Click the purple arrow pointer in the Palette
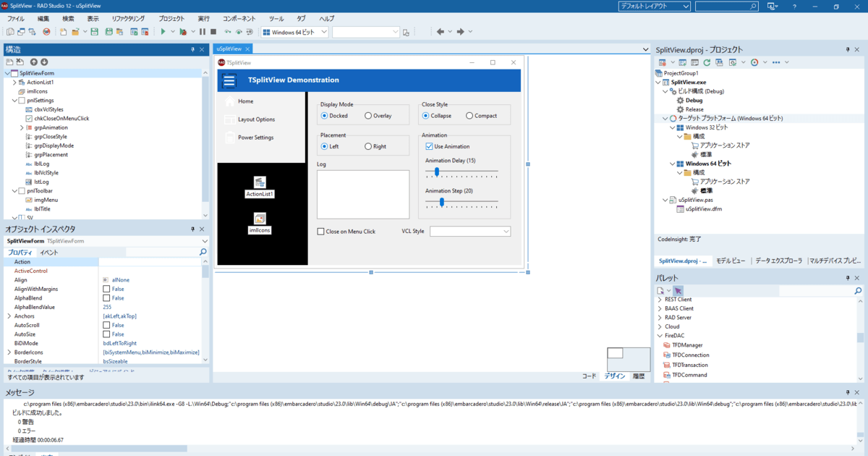 tap(678, 291)
